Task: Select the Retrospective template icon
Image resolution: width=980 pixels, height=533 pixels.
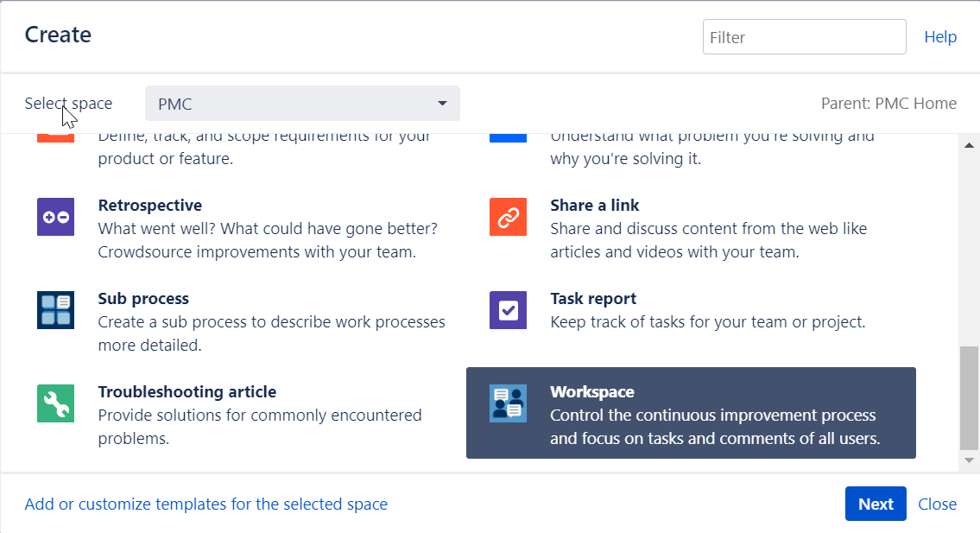Action: click(55, 217)
